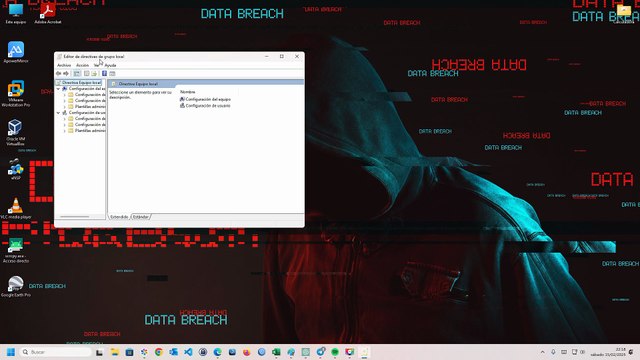Collapse the Configuración de usuario tree node

point(58,113)
